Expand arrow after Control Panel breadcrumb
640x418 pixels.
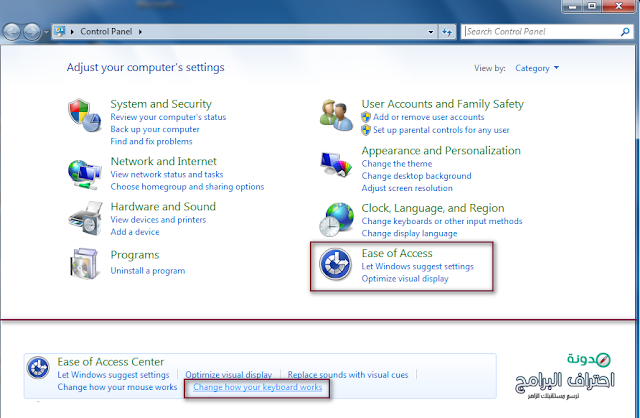click(x=140, y=32)
